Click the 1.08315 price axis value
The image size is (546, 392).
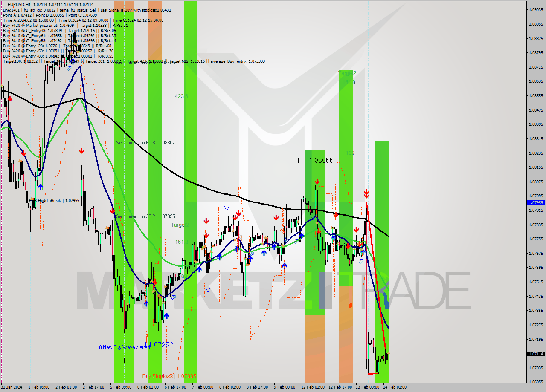click(x=536, y=138)
